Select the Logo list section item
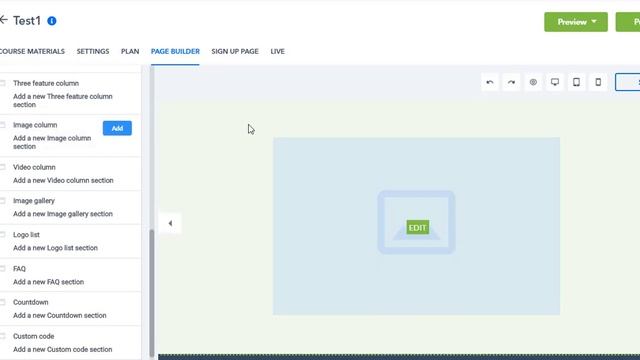This screenshot has width=640, height=360. pos(71,241)
